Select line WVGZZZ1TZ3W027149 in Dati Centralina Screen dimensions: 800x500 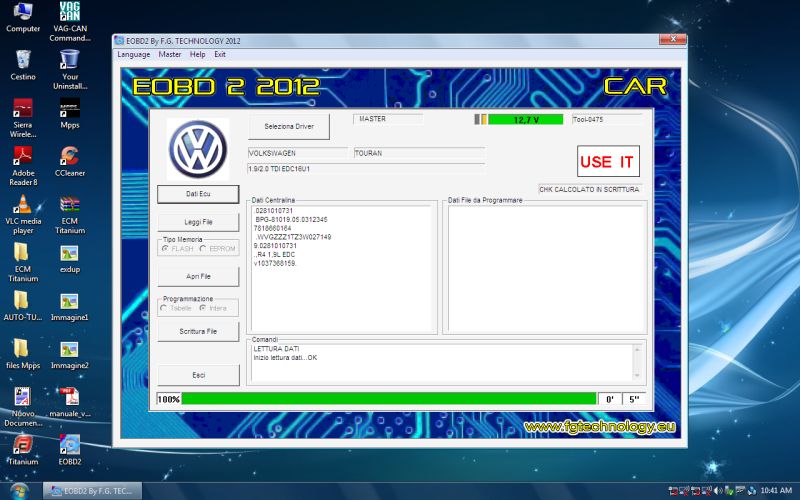pyautogui.click(x=293, y=237)
